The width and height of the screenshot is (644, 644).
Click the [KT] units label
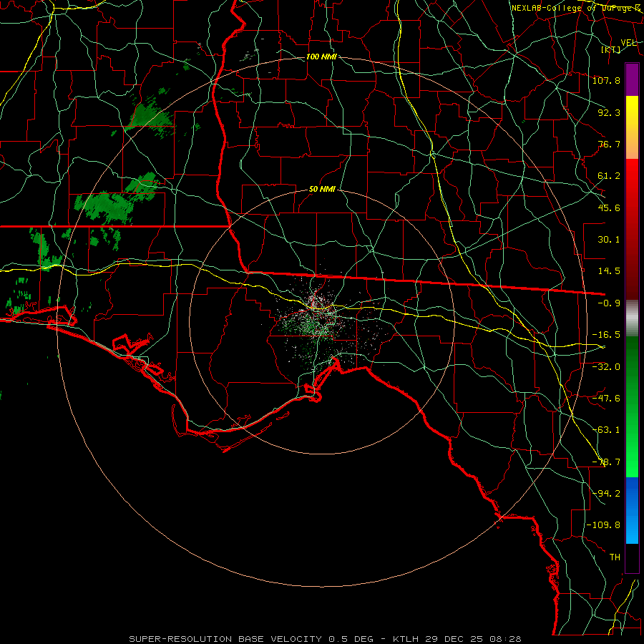click(x=611, y=49)
